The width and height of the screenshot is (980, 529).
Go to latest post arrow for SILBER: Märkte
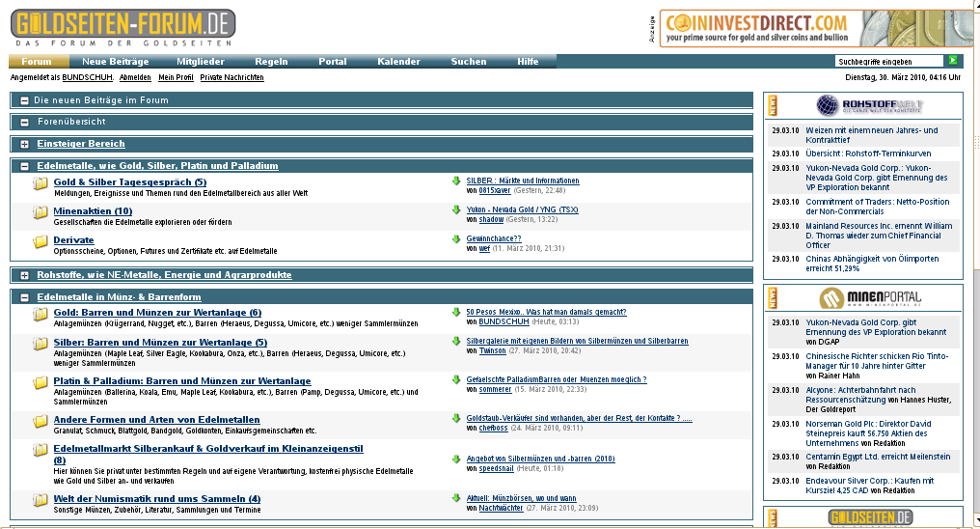456,181
